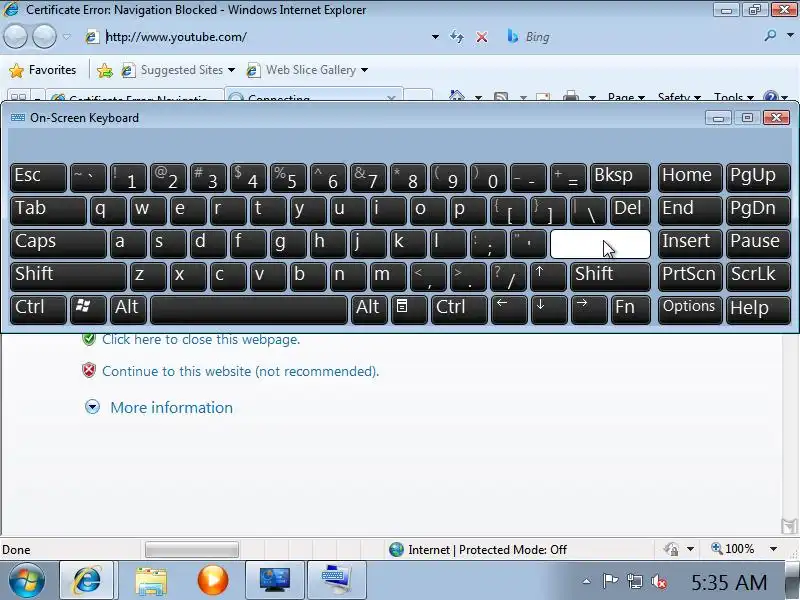
Task: Show hidden tray icons arrow
Action: (x=587, y=581)
